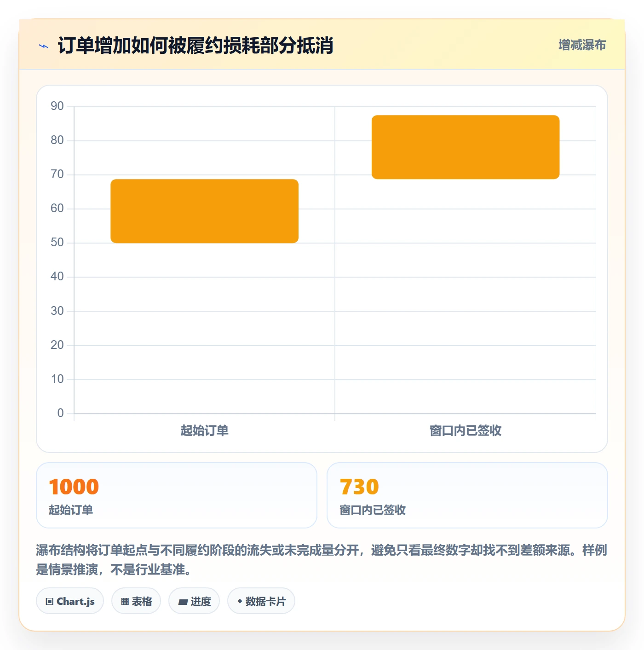Select the 表格 tag
The height and width of the screenshot is (650, 644).
click(x=136, y=601)
